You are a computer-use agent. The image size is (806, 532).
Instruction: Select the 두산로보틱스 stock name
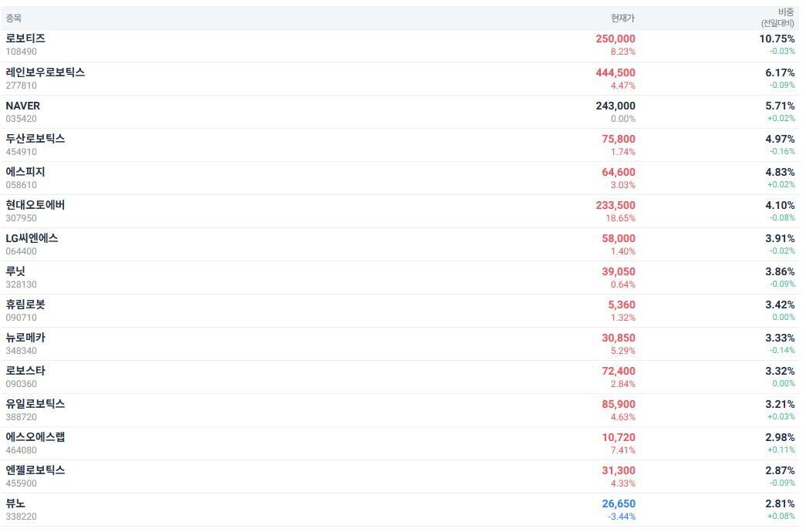coord(35,139)
